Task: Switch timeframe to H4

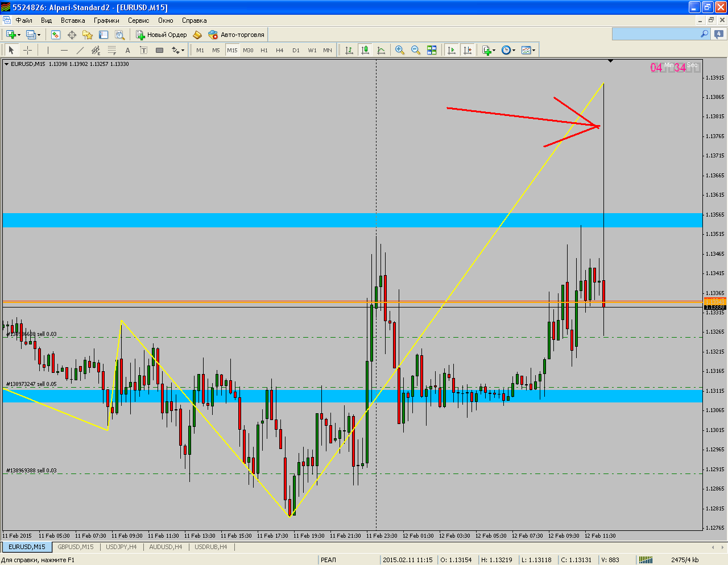Action: click(280, 50)
